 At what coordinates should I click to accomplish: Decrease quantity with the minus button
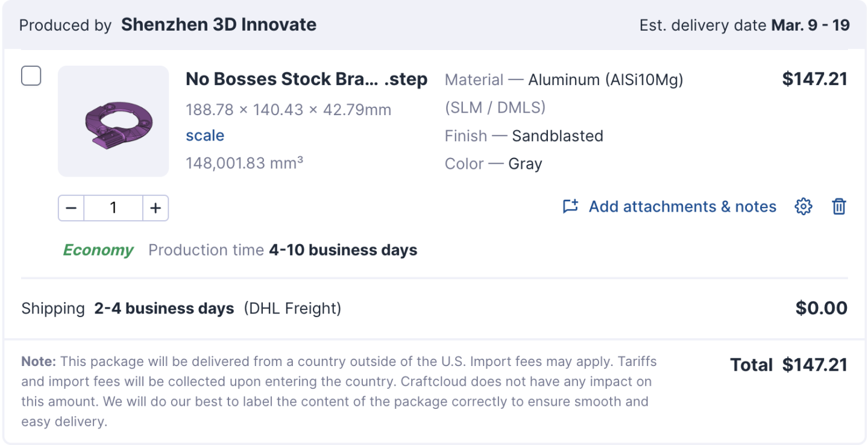[71, 208]
